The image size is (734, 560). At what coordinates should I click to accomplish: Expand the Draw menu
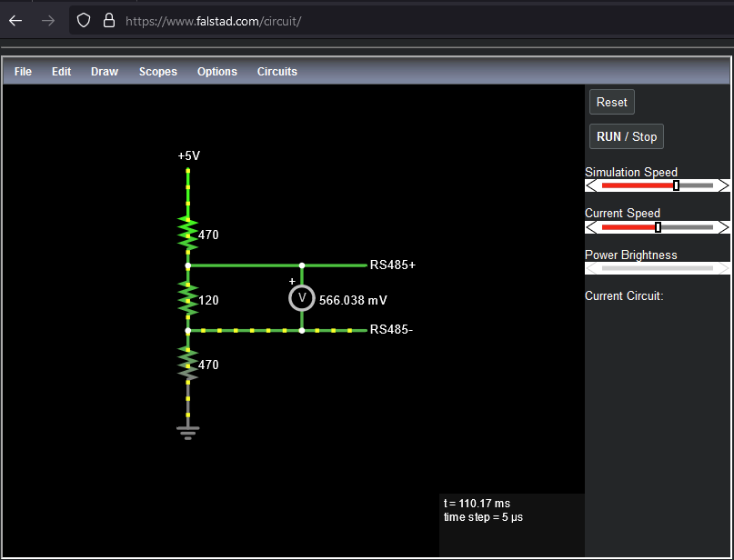(105, 72)
